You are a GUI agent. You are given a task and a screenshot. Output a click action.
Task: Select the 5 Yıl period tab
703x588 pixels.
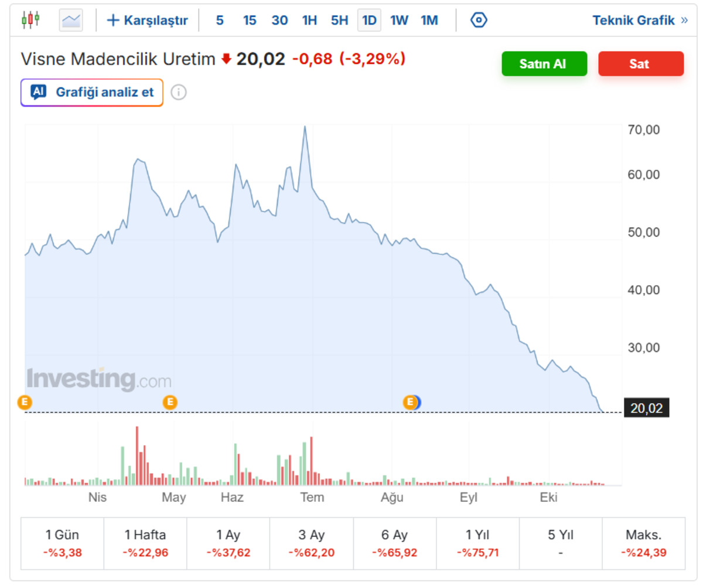click(561, 543)
